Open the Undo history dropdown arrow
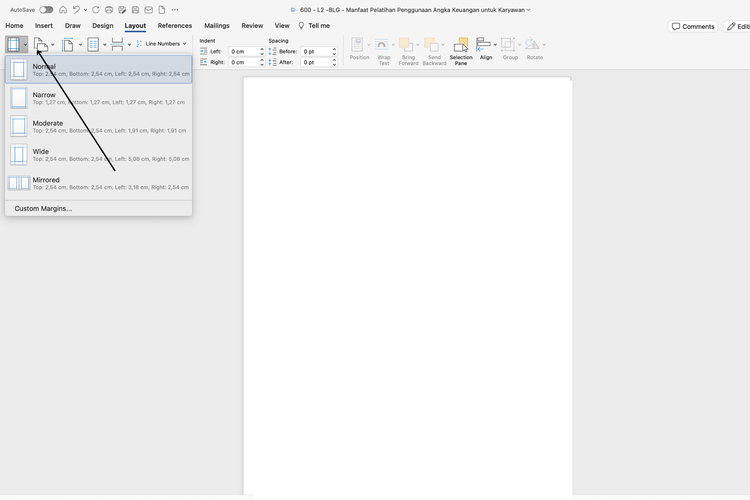Screen dimensions: 750x500 85,10
